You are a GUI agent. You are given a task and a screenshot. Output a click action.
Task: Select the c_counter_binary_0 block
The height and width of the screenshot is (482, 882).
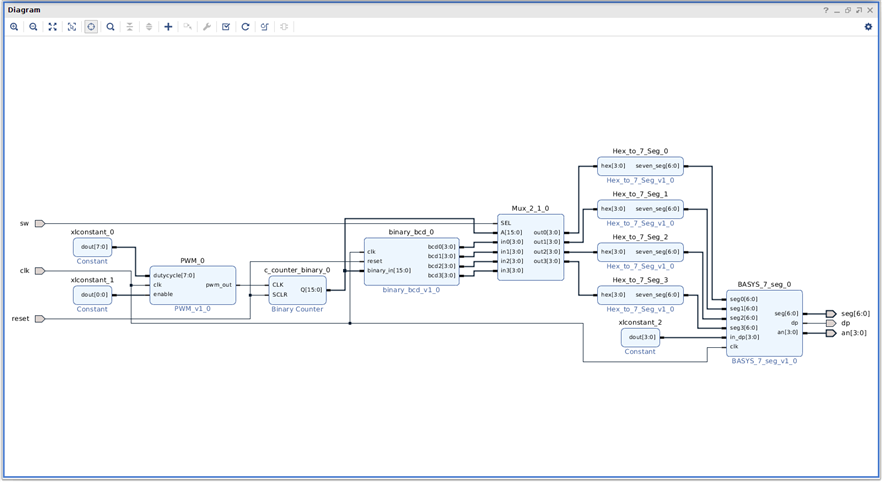pos(297,289)
